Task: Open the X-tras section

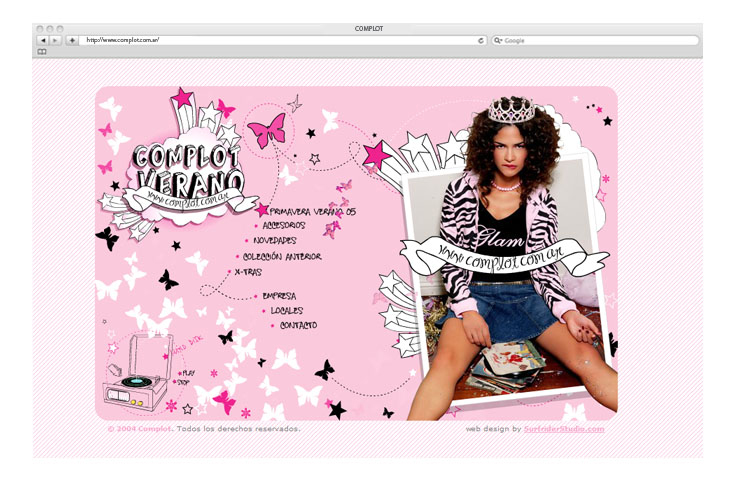Action: (247, 272)
